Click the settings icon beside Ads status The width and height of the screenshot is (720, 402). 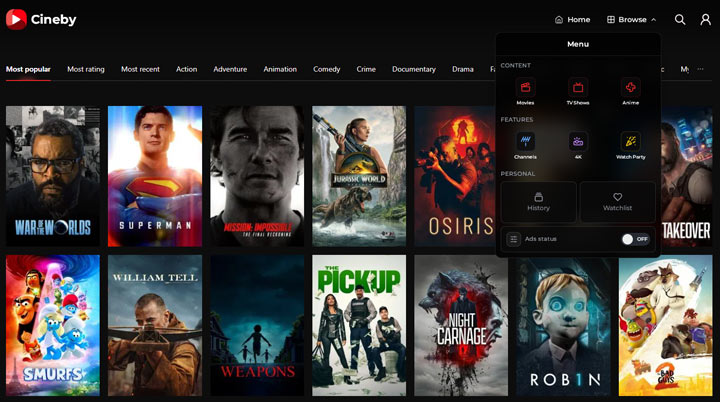(513, 239)
